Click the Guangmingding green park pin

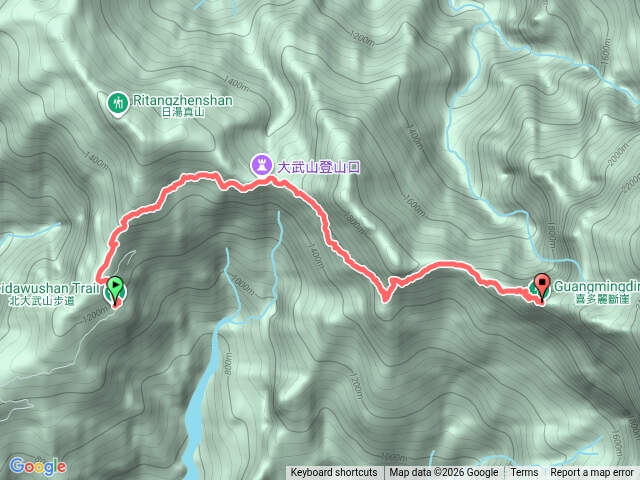pos(533,289)
